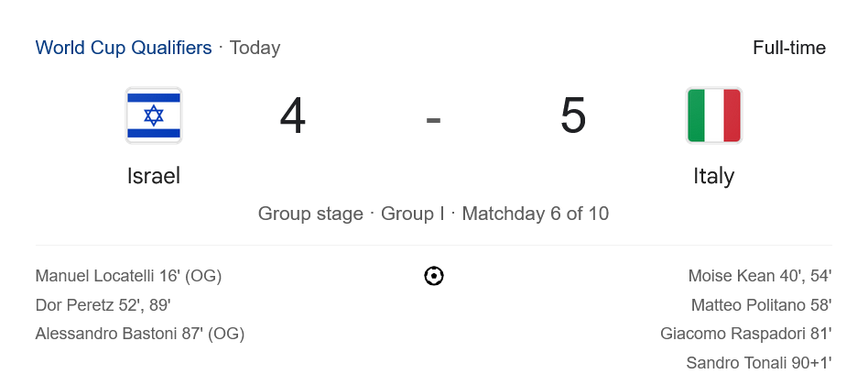The height and width of the screenshot is (385, 868).
Task: Click Italy's score of 5
Action: 573,117
